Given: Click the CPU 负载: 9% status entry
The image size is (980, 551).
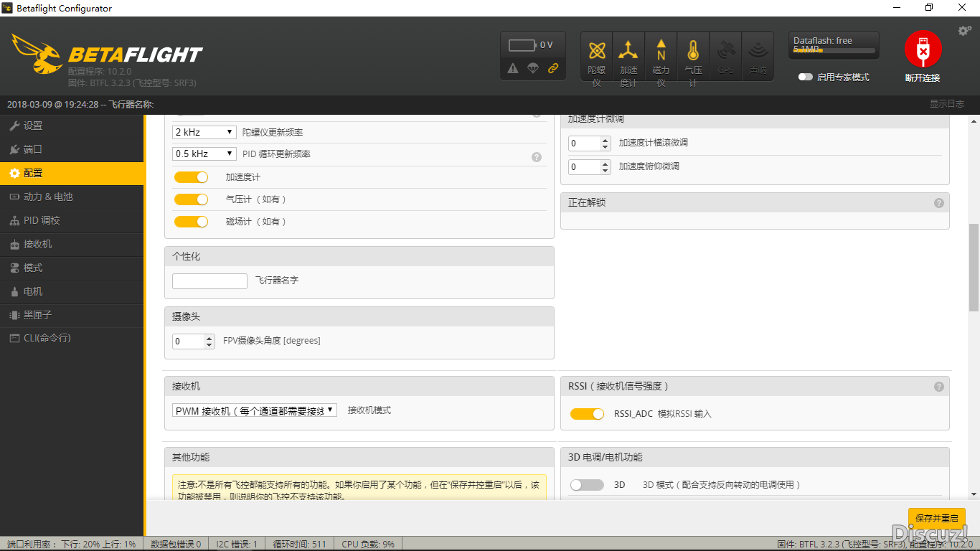Looking at the screenshot, I should pos(368,545).
